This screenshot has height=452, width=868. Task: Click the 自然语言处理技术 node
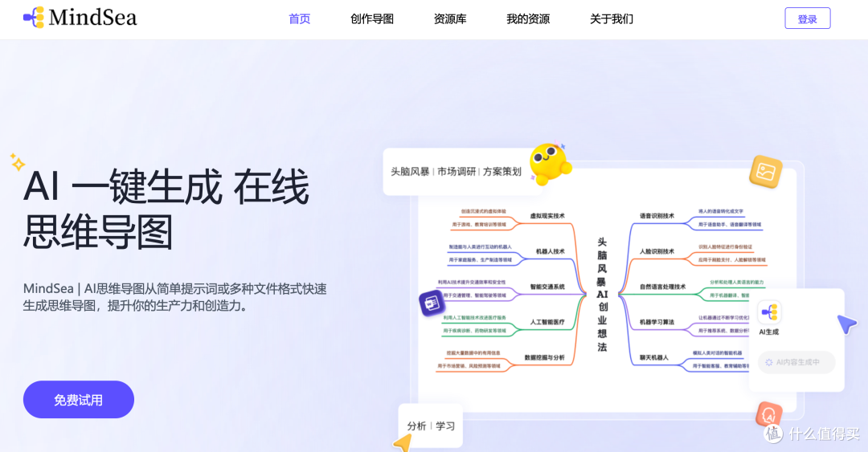(x=662, y=287)
